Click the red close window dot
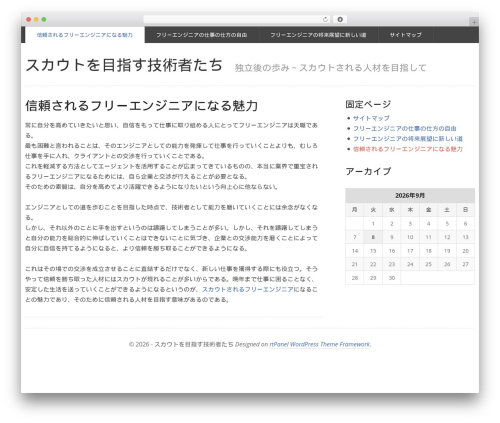Screen dimensions: 500x423 29,19
